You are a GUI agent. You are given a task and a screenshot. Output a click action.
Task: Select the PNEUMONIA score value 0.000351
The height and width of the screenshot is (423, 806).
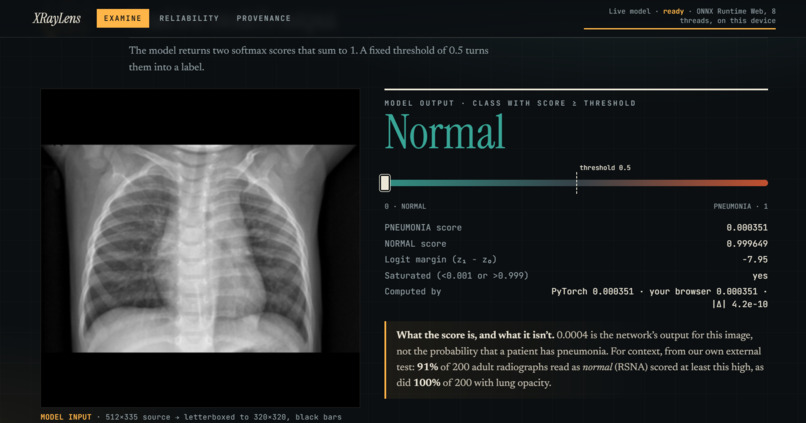point(747,228)
